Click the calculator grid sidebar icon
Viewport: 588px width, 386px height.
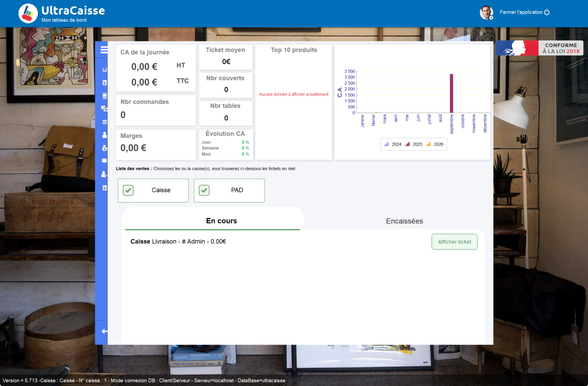click(104, 96)
